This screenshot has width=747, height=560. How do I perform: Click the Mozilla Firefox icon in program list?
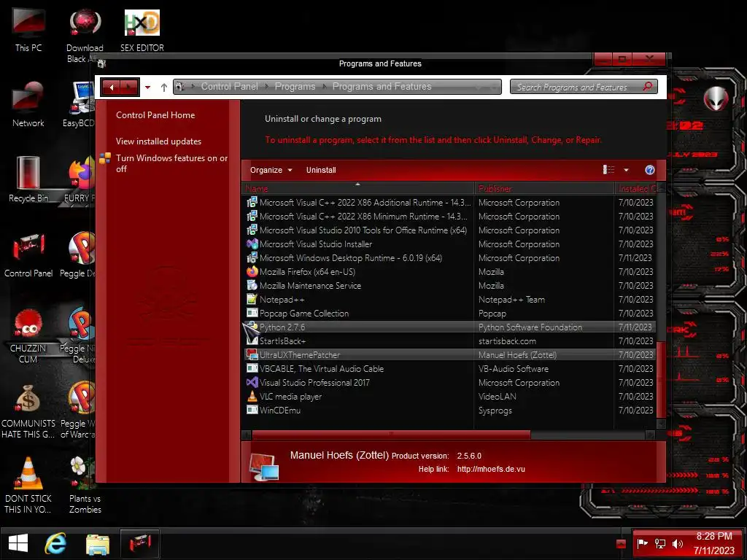[x=252, y=271]
